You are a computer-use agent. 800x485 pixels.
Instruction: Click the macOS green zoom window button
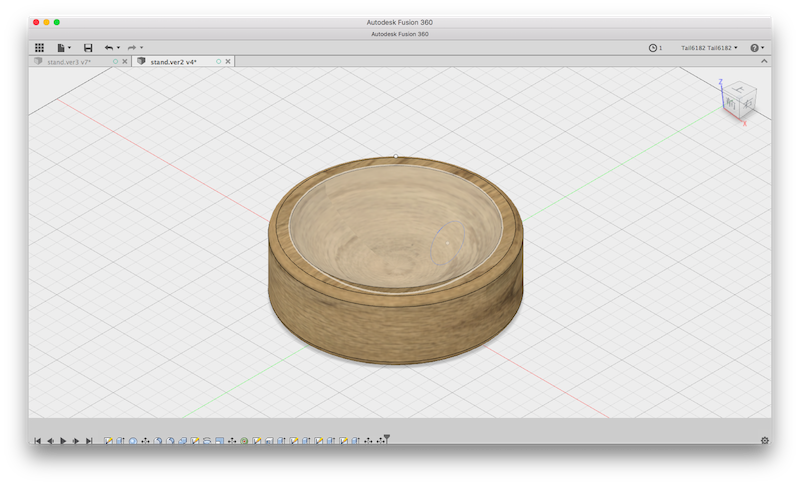(x=57, y=22)
